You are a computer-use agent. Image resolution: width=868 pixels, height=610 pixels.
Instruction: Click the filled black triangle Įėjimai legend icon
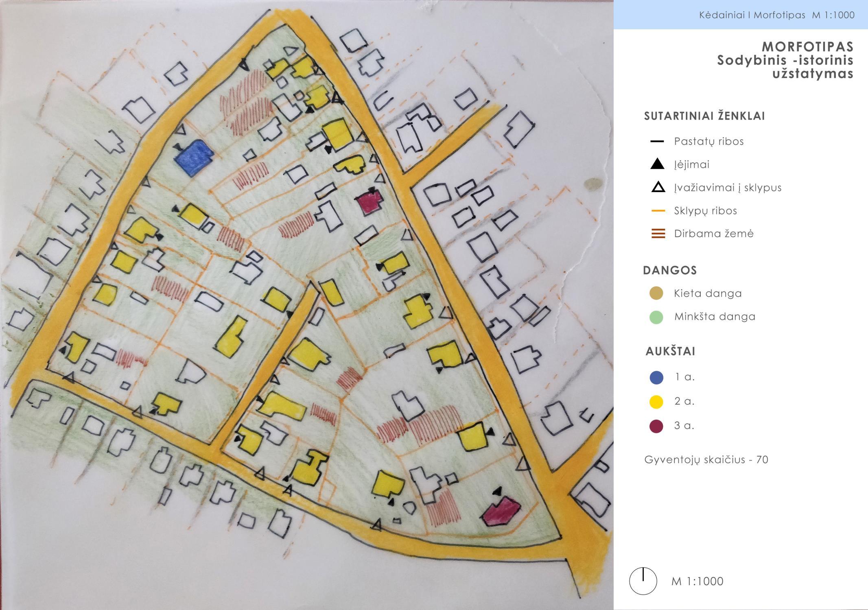[657, 164]
